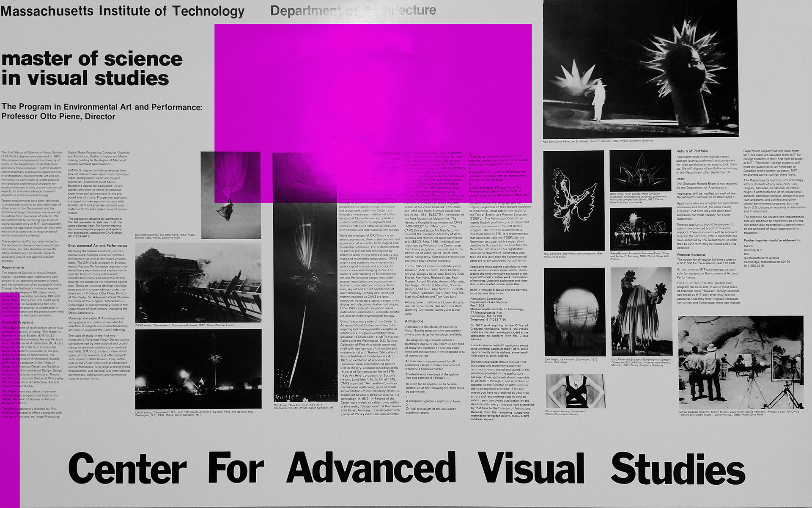Click the "Environmental Art and Performance" column heading
Screen dimensions: 812x508
[98, 246]
